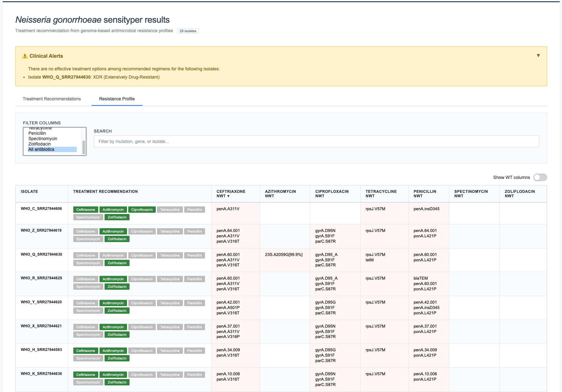Select Spectinomycin in the Filter Columns list

(x=43, y=139)
